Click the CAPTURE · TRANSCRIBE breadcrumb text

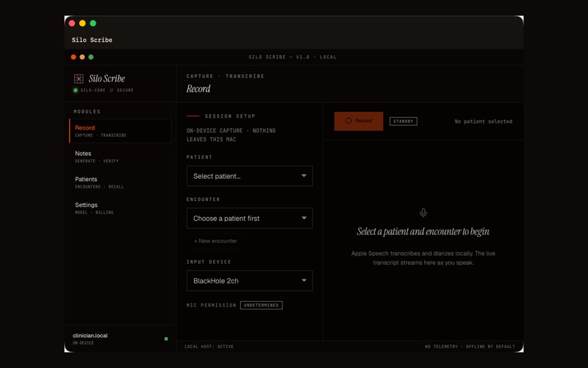tap(226, 77)
